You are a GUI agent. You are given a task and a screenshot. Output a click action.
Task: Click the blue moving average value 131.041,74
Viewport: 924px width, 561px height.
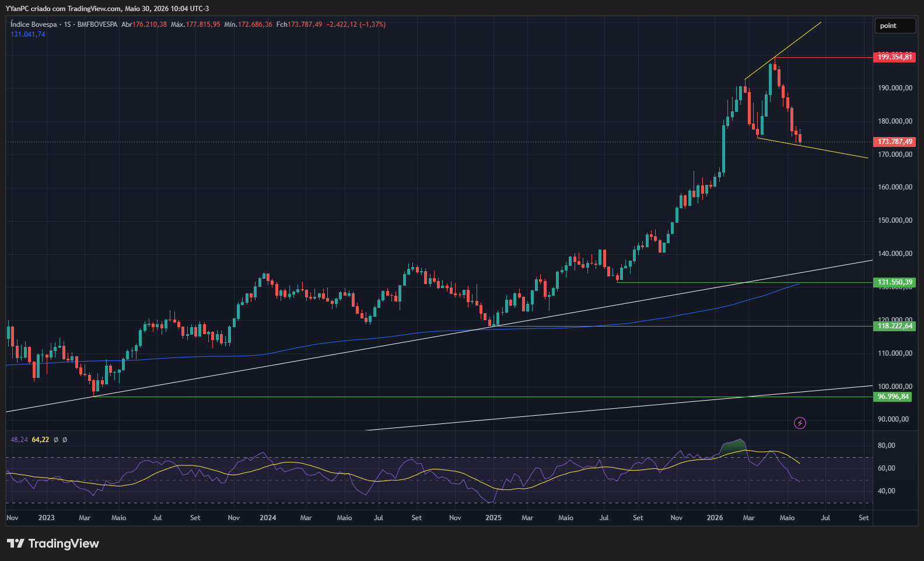pos(27,34)
